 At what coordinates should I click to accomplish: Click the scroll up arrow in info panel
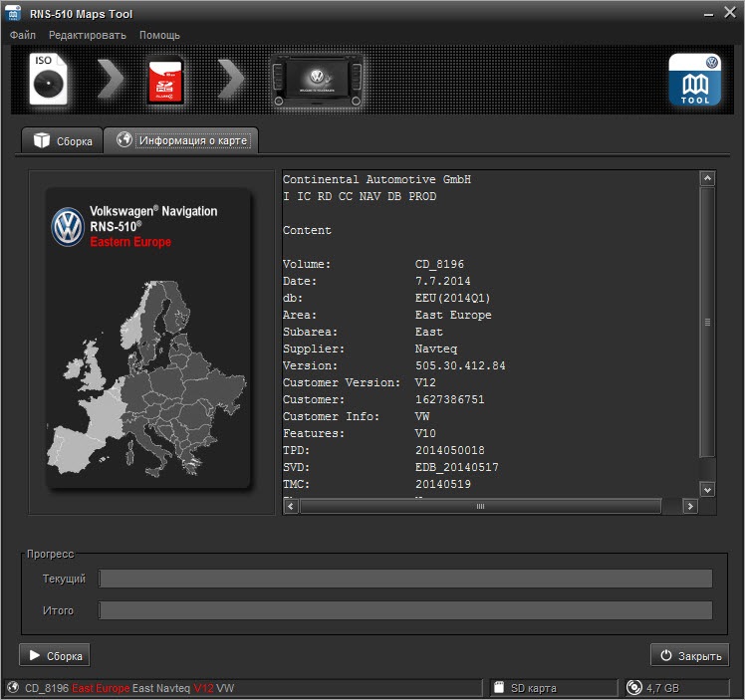coord(707,178)
